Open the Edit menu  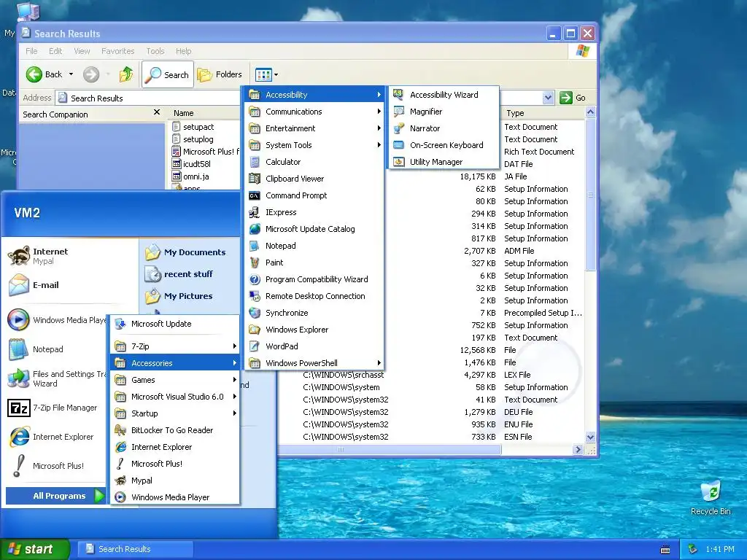pos(55,51)
